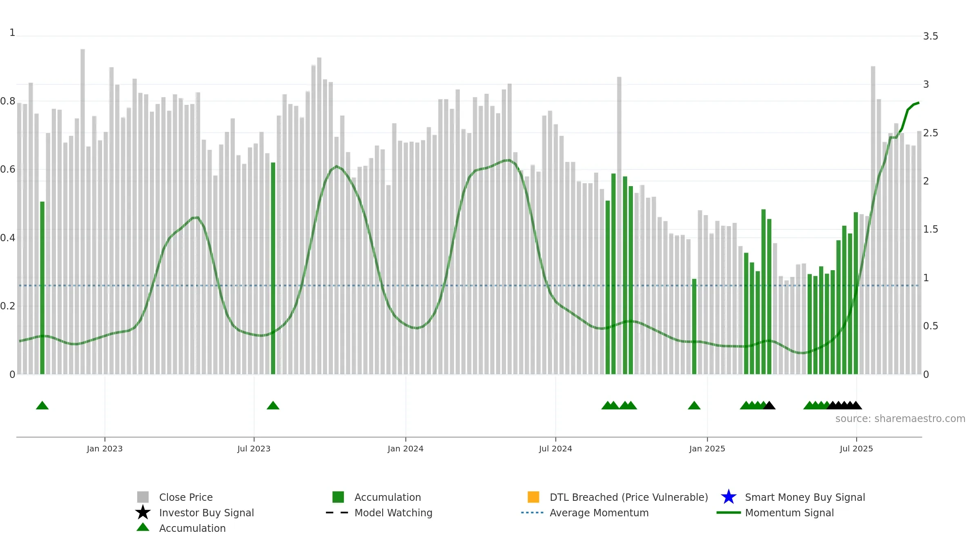Click the green Accumulation legend square
The image size is (980, 551).
[x=338, y=497]
